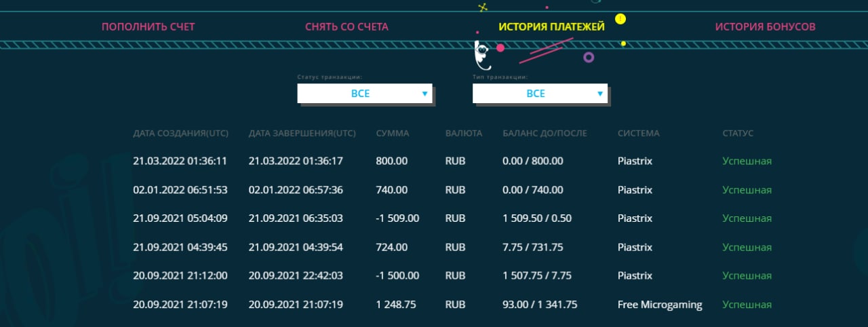Click the arrow on the transaction type selector

599,94
